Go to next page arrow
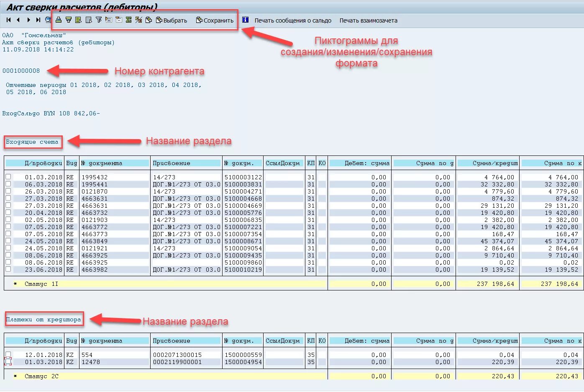This screenshot has height=392, width=584. [28, 20]
